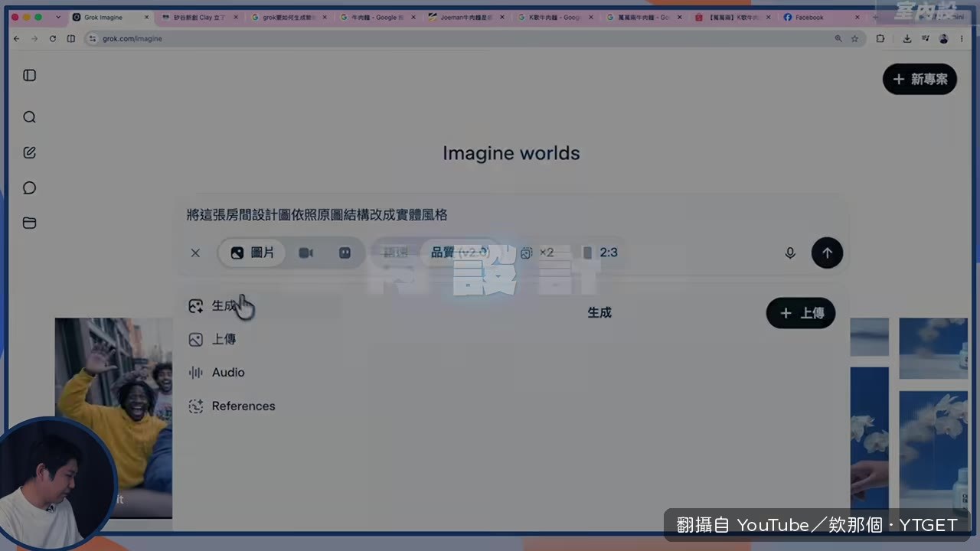The height and width of the screenshot is (551, 980).
Task: Select the 圖片 image mode
Action: [253, 253]
